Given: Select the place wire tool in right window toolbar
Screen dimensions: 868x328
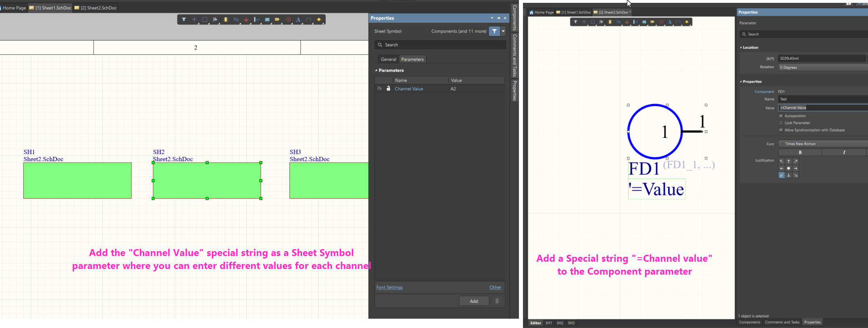Looking at the screenshot, I should coord(618,22).
